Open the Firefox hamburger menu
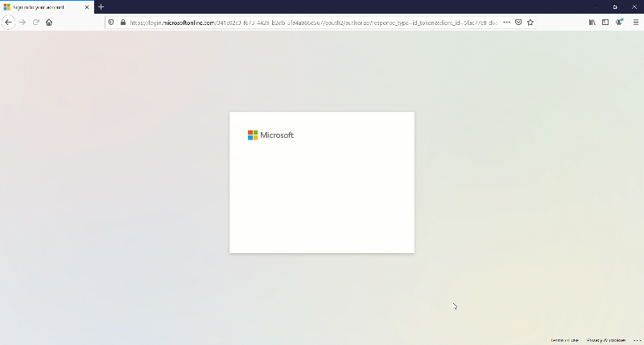This screenshot has width=644, height=345. click(635, 23)
